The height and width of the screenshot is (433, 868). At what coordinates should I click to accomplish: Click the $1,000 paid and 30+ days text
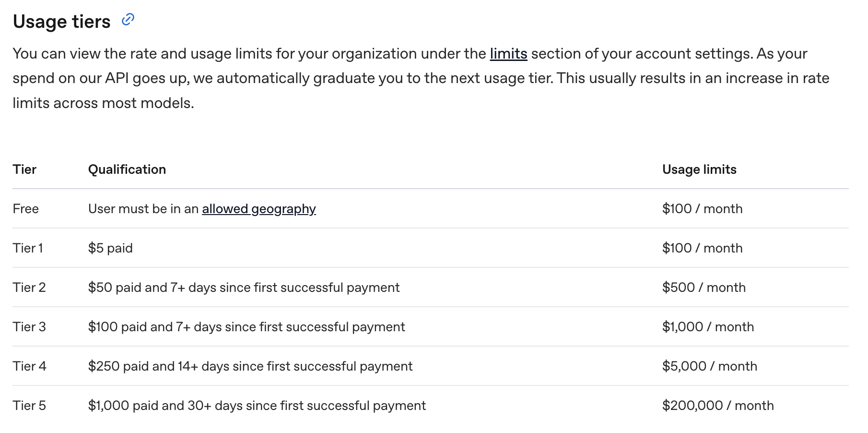click(257, 406)
